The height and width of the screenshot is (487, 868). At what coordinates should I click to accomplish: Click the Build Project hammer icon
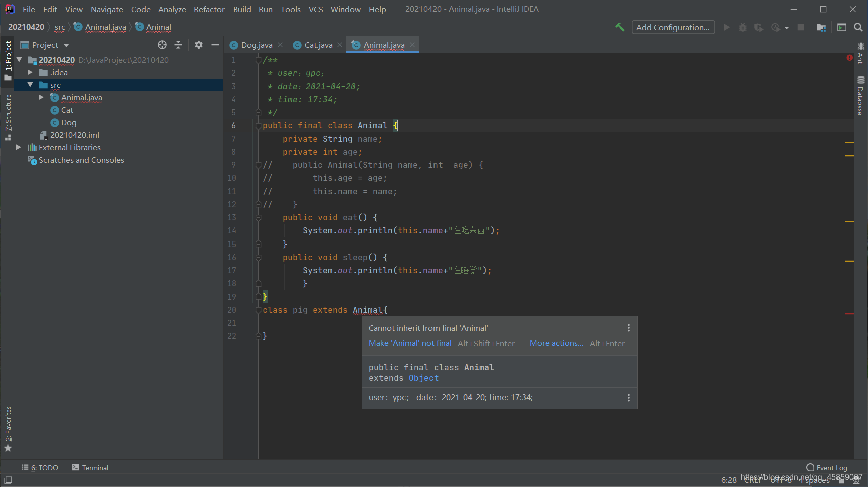pos(620,27)
